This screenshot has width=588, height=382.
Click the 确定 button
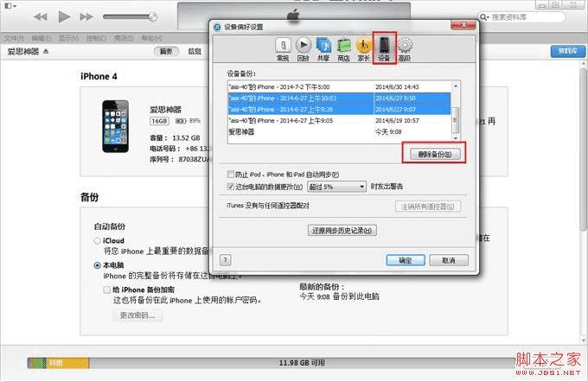(406, 260)
